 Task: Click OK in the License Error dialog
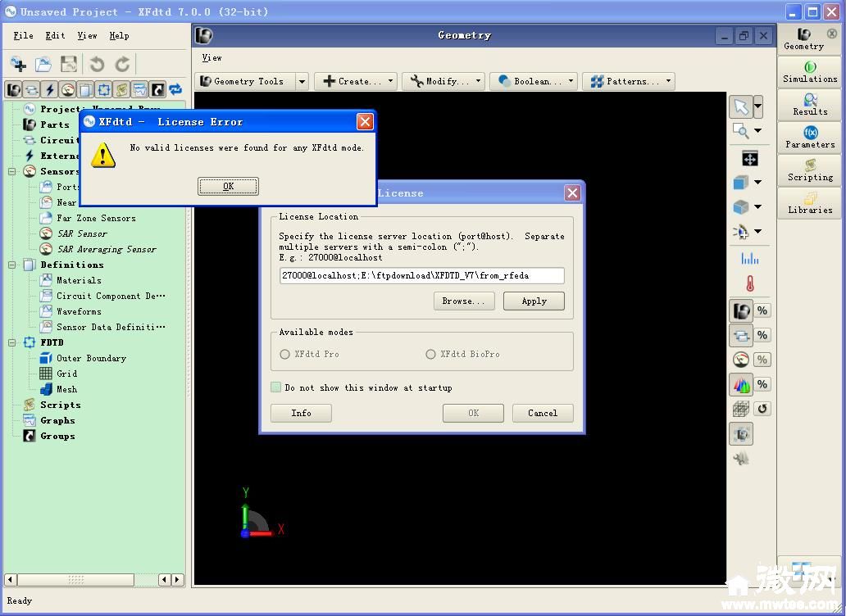click(x=228, y=186)
